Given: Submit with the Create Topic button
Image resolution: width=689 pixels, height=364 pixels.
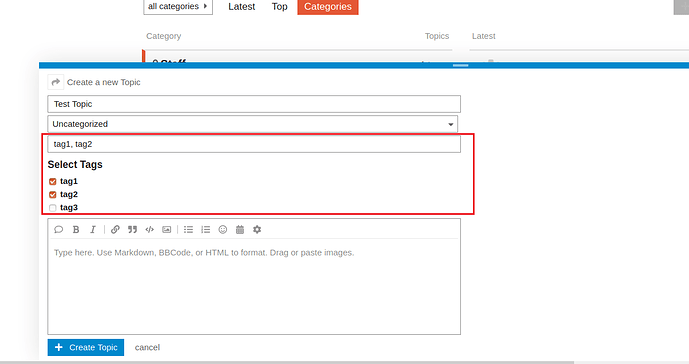Looking at the screenshot, I should (x=86, y=347).
